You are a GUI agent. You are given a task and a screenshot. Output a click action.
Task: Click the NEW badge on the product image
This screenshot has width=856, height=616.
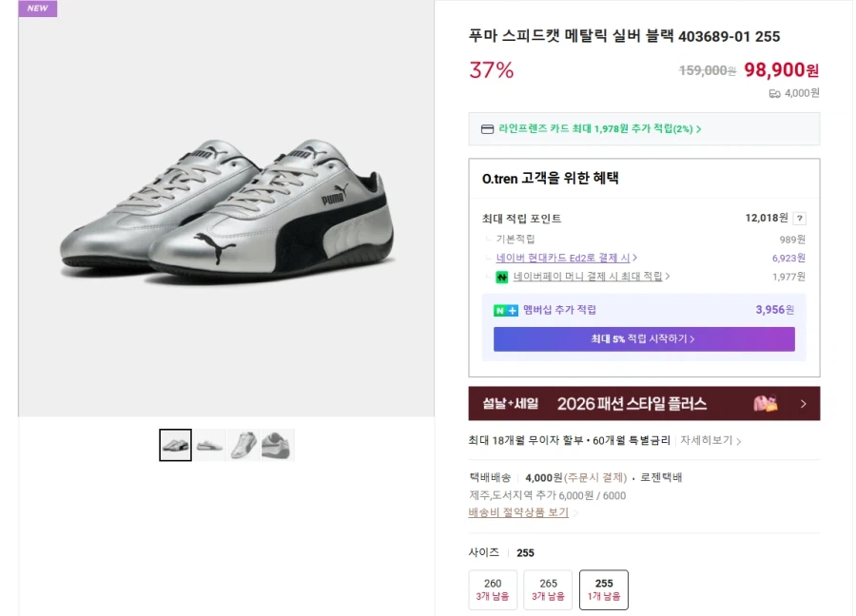tap(37, 9)
